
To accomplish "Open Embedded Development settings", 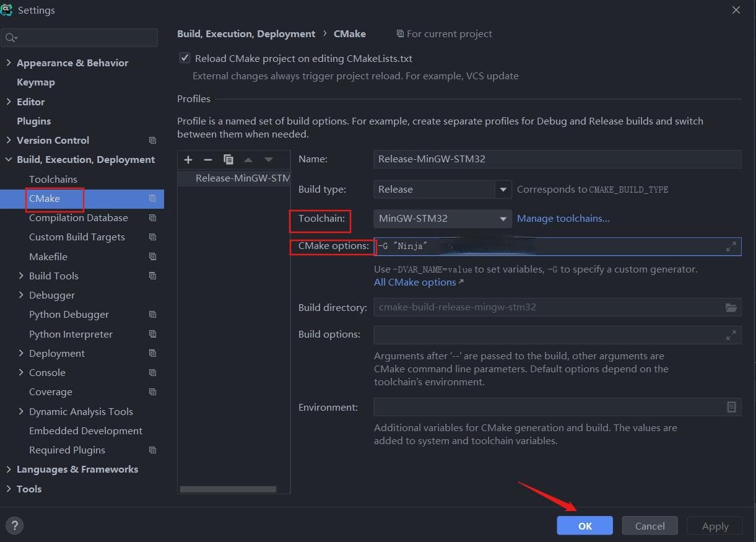I will 85,431.
